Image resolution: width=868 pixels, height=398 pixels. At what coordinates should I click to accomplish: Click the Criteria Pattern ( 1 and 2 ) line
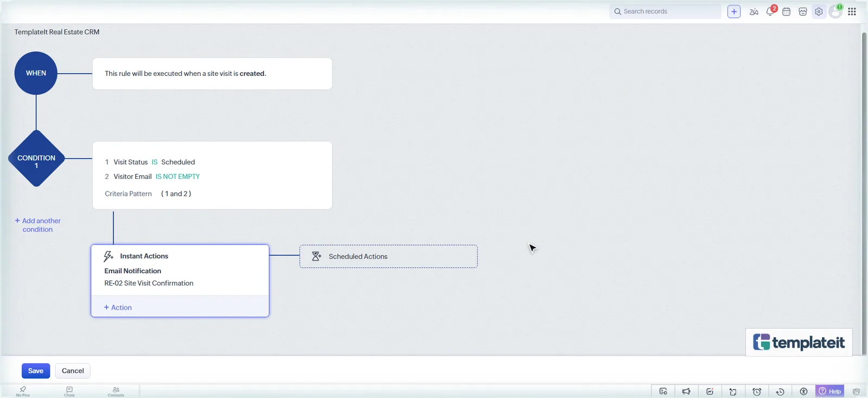[148, 194]
